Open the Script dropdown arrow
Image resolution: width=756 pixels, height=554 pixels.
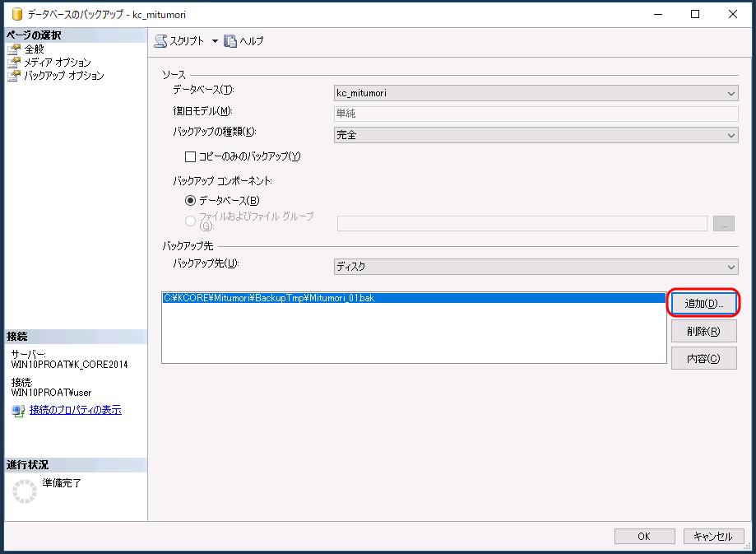point(215,41)
